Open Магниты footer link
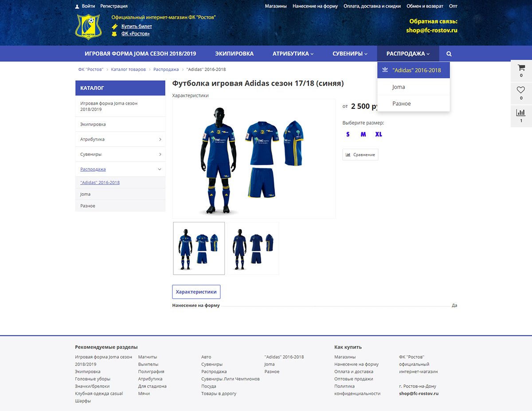Screen dimensions: 532x411 point(148,357)
